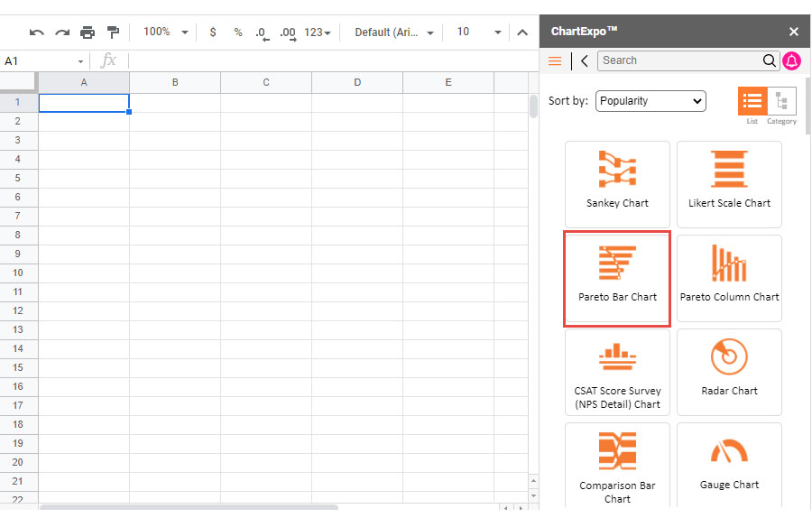Collapse the toolbar with up chevron

pyautogui.click(x=522, y=32)
